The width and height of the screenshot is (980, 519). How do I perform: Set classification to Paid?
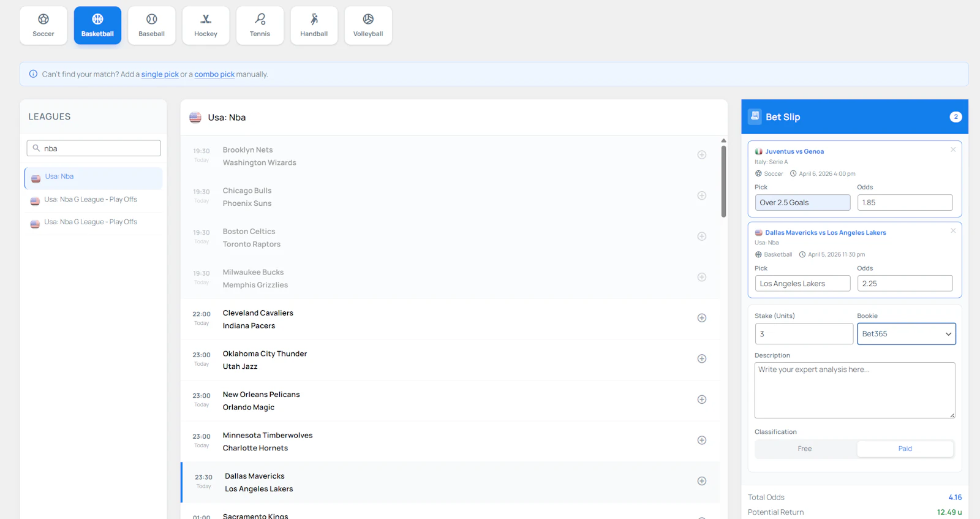(x=905, y=449)
